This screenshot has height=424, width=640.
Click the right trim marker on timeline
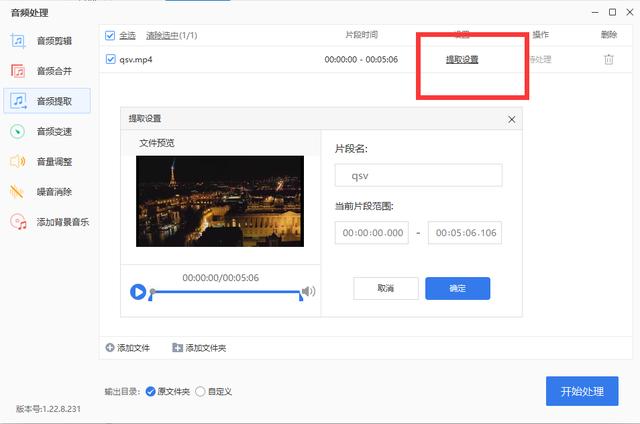pyautogui.click(x=301, y=297)
